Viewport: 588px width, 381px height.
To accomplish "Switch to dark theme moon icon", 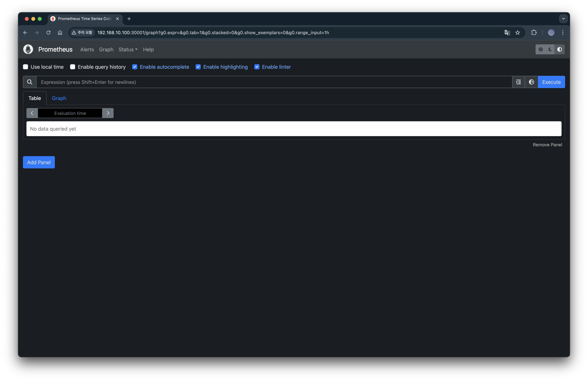I will [x=550, y=49].
